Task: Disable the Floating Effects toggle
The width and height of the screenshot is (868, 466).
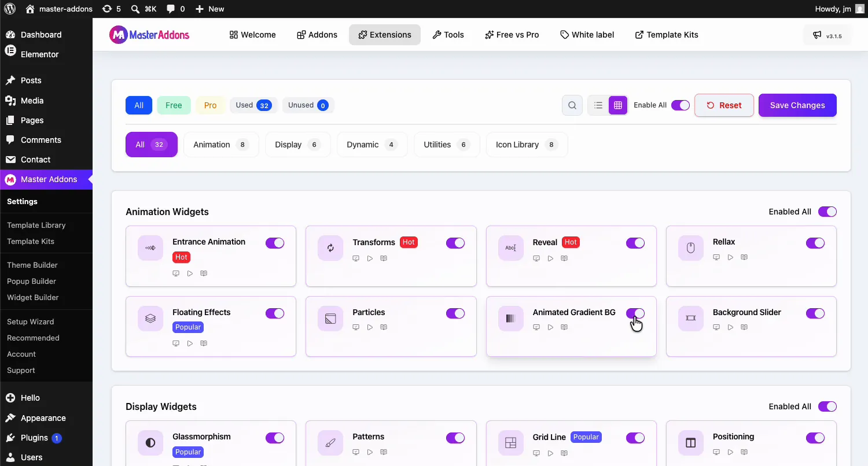Action: 275,313
